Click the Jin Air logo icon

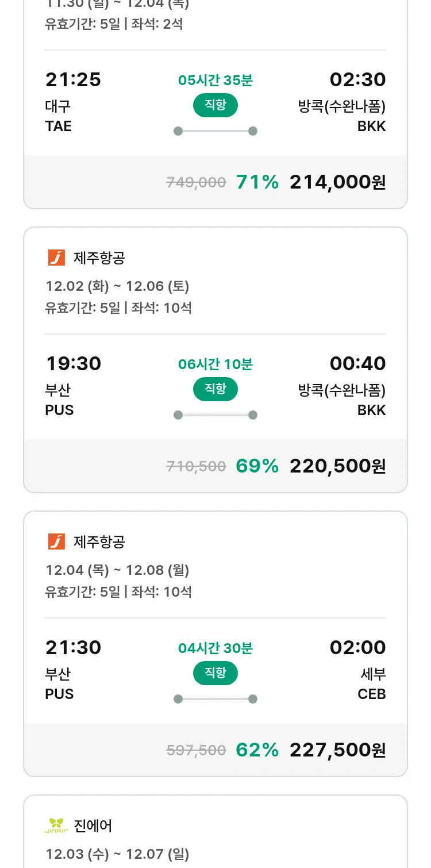point(56,825)
